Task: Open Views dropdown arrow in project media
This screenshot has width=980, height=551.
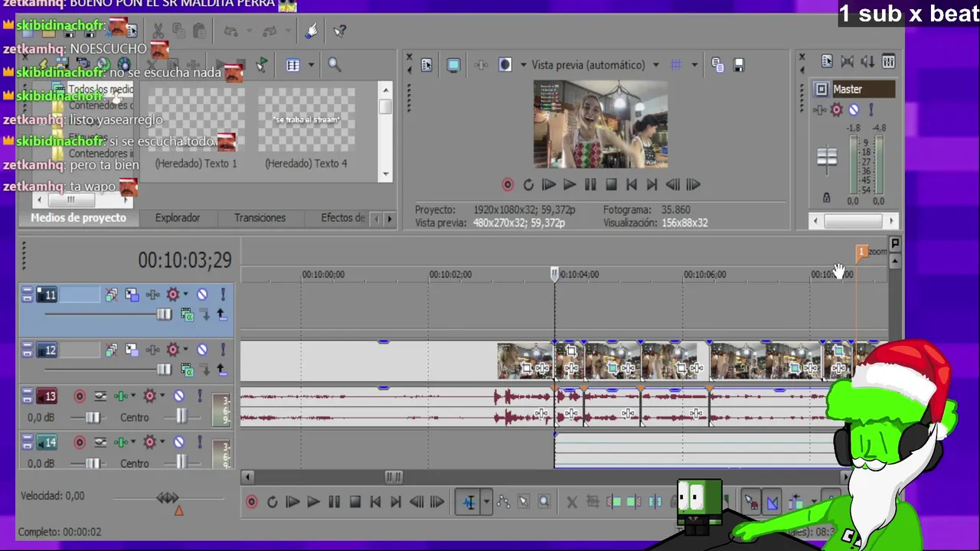Action: (x=311, y=65)
